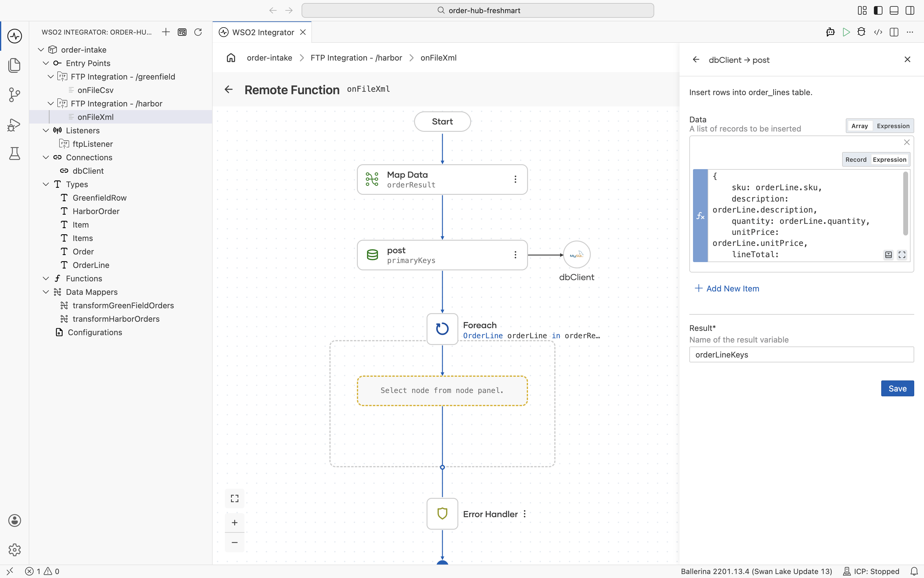Click the dbClient MySQL connection circle
The height and width of the screenshot is (578, 924).
point(577,254)
